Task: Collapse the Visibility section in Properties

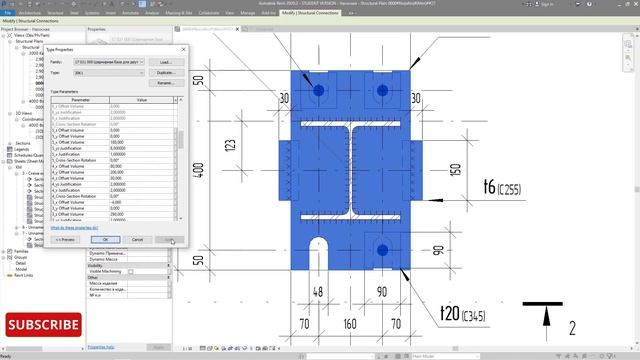Action: coord(169,265)
